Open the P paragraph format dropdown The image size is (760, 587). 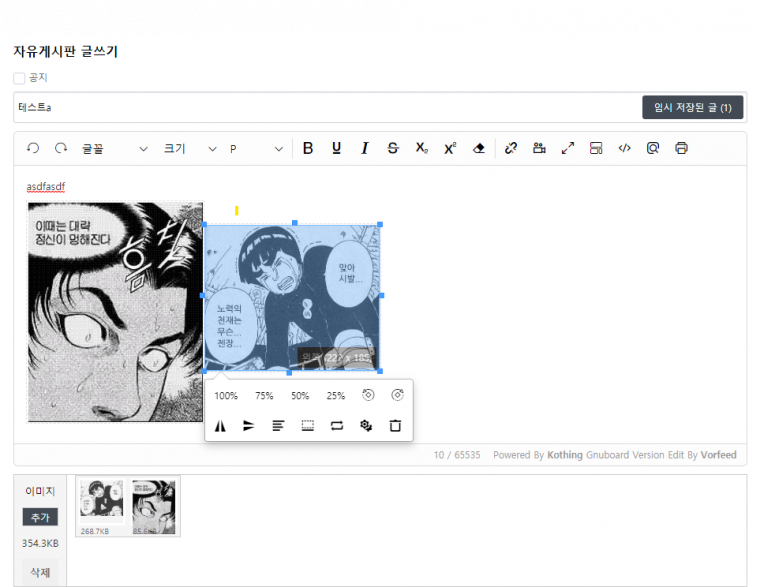point(256,148)
